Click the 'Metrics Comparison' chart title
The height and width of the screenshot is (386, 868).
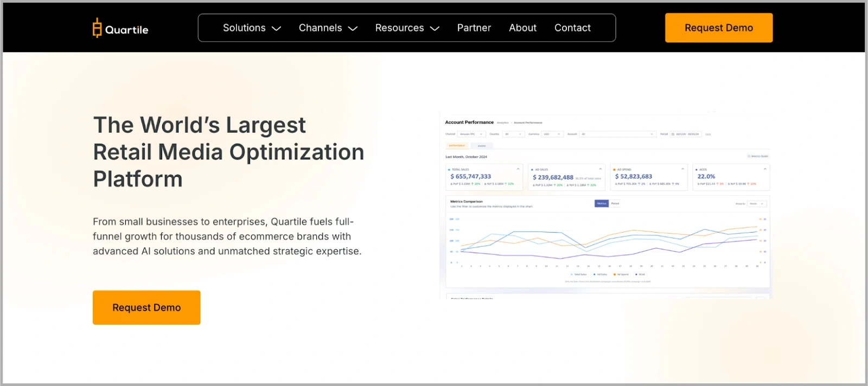click(467, 202)
